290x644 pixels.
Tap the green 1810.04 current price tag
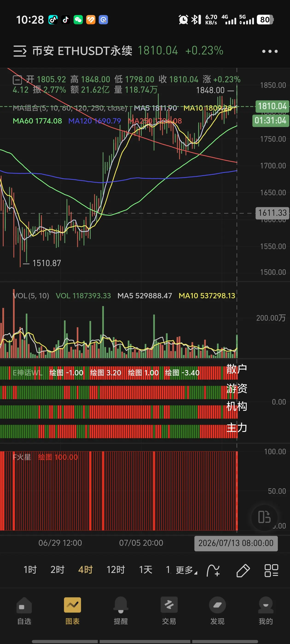[x=272, y=106]
